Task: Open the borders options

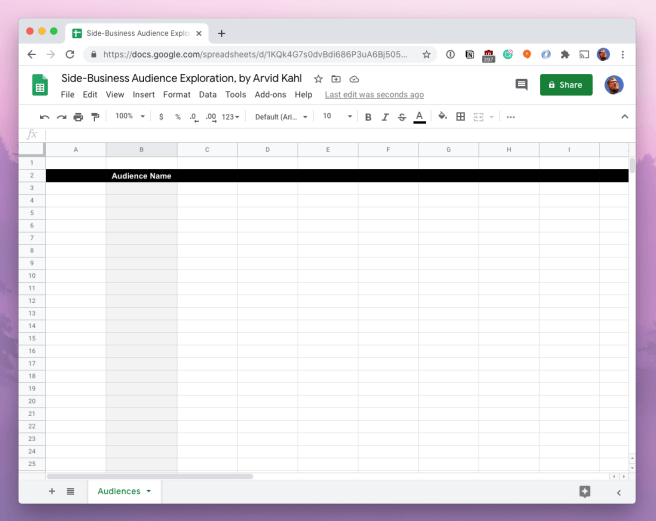Action: (460, 117)
